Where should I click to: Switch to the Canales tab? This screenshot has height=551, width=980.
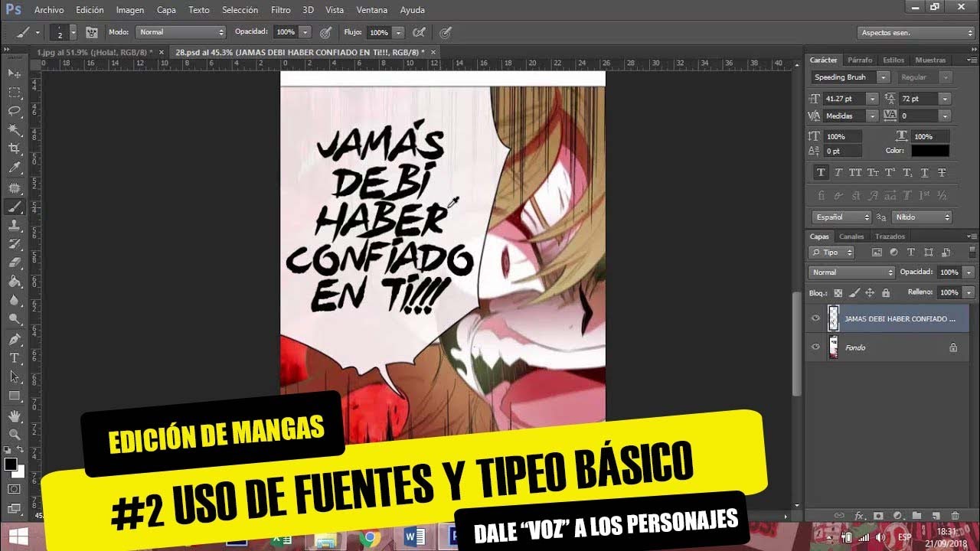click(x=851, y=236)
